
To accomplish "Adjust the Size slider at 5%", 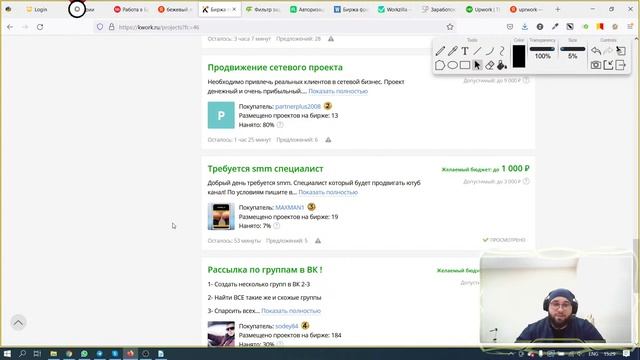I will (573, 49).
